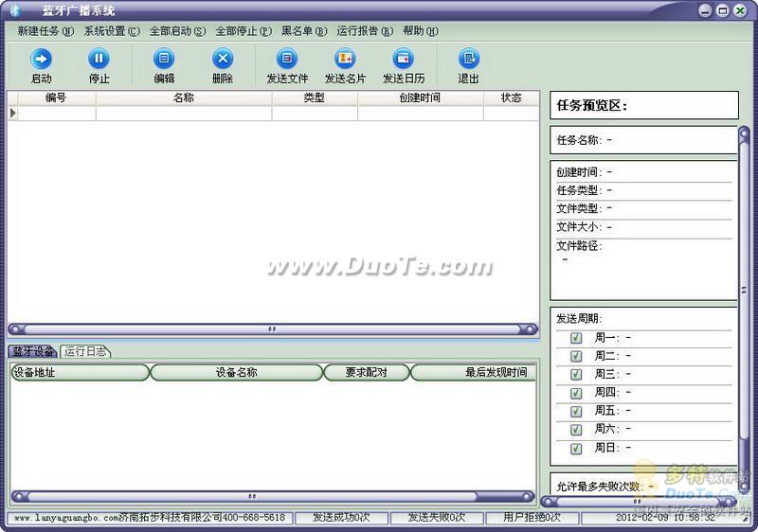758x532 pixels.
Task: Open the 黑名单 menu
Action: [304, 31]
